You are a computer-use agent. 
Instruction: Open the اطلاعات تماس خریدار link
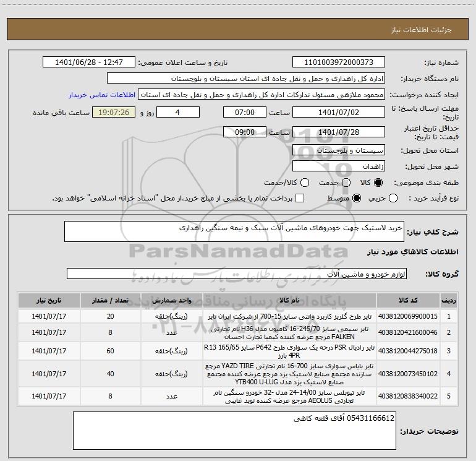[102, 95]
